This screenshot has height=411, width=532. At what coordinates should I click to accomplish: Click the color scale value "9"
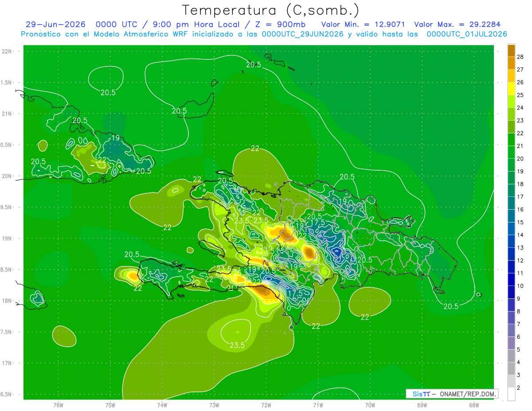tap(519, 299)
